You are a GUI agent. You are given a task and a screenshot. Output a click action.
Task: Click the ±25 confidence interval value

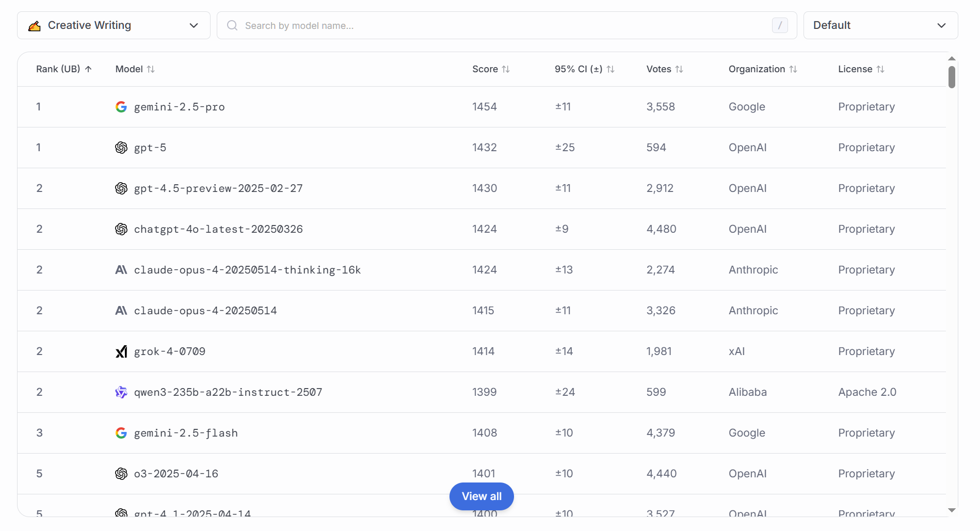[x=565, y=148]
